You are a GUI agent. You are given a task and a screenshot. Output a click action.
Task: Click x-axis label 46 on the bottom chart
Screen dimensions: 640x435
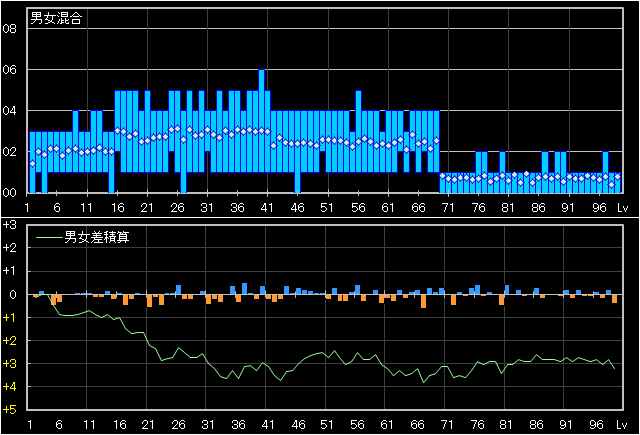(298, 425)
